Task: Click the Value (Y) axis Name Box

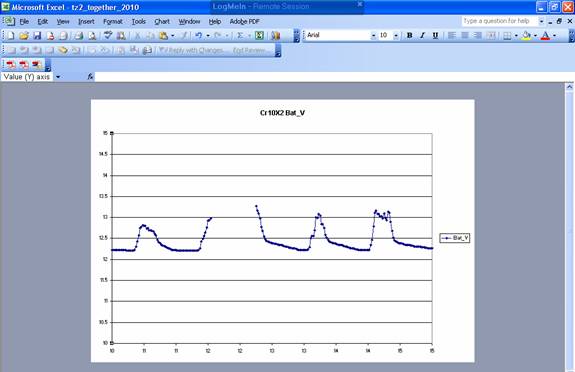Action: [x=28, y=77]
